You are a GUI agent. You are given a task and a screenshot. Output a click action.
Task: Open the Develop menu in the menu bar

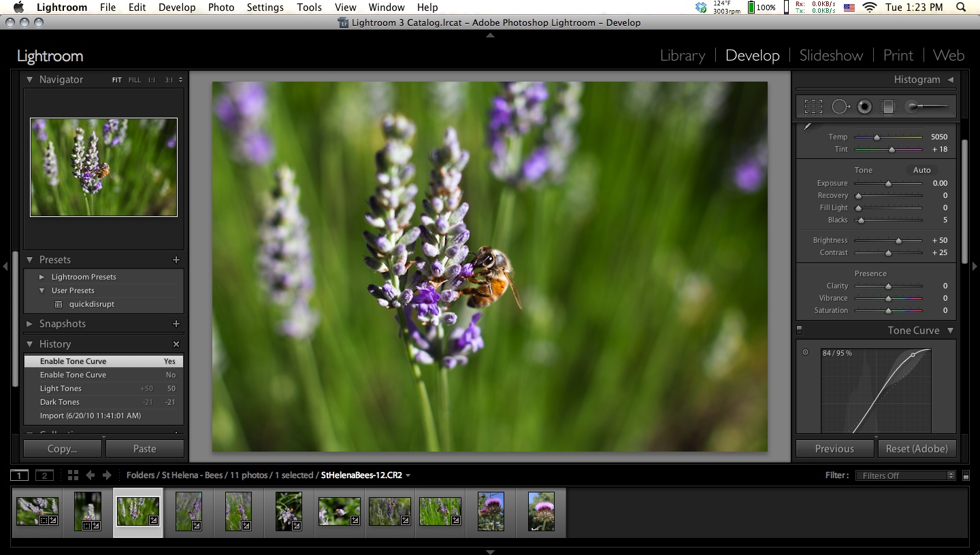click(177, 7)
